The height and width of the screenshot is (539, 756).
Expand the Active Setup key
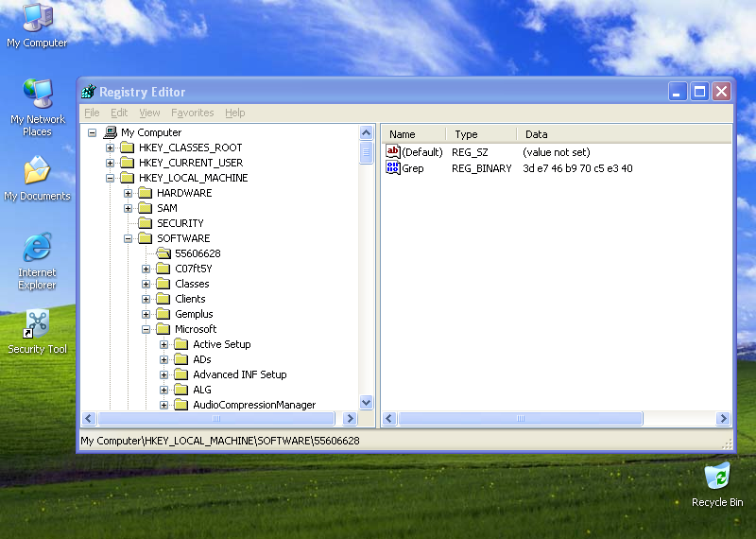pos(163,344)
